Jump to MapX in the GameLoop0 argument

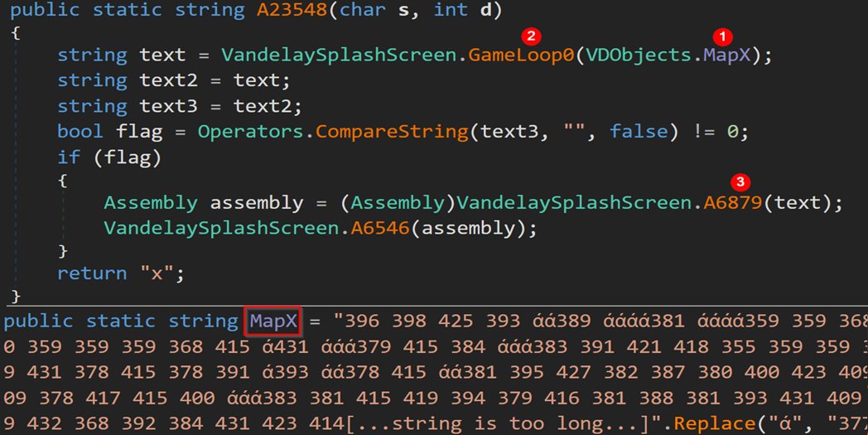click(727, 55)
